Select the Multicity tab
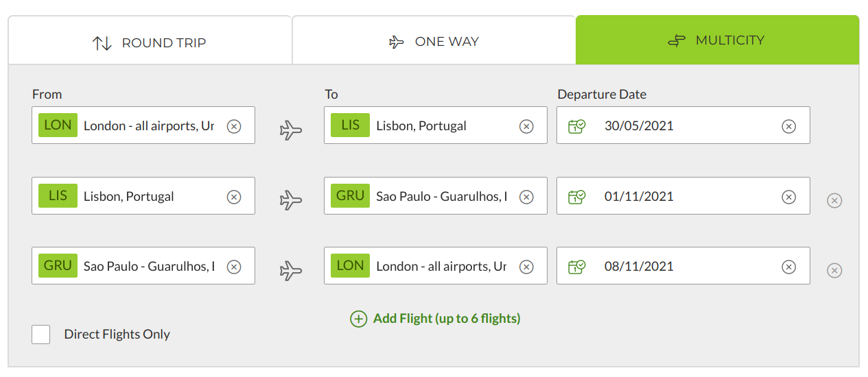 (x=717, y=40)
